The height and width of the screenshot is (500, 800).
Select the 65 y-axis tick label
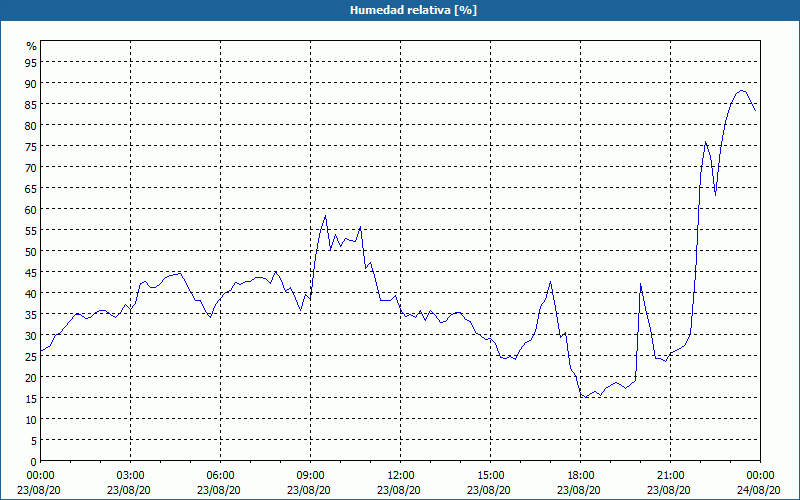pos(31,188)
